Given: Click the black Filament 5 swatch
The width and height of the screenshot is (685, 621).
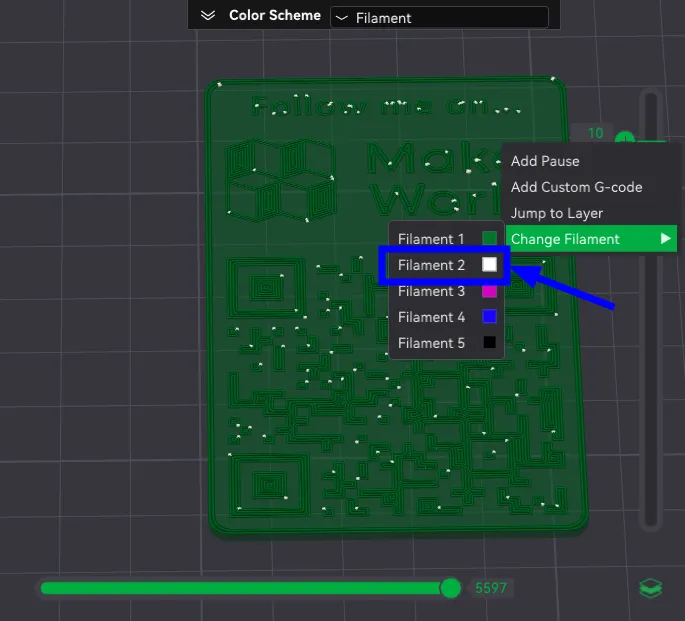Looking at the screenshot, I should (489, 343).
